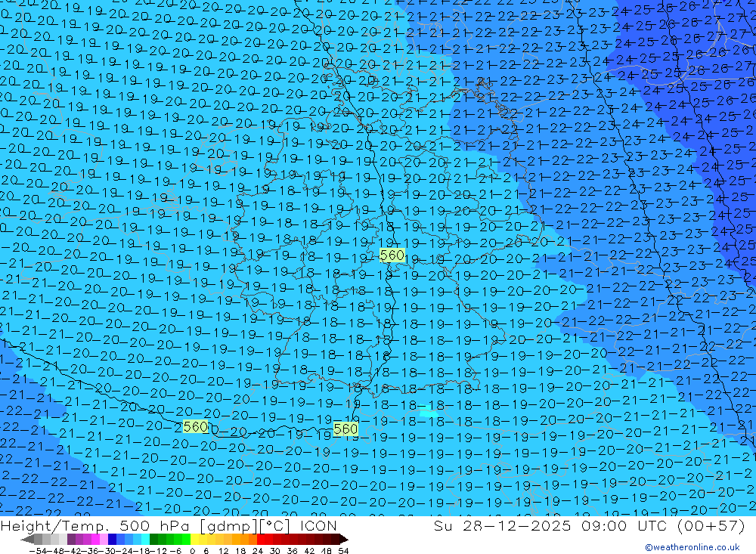
Task: Click the Su 28-12-2025 09:00 UTC timestamp
Action: click(x=550, y=525)
